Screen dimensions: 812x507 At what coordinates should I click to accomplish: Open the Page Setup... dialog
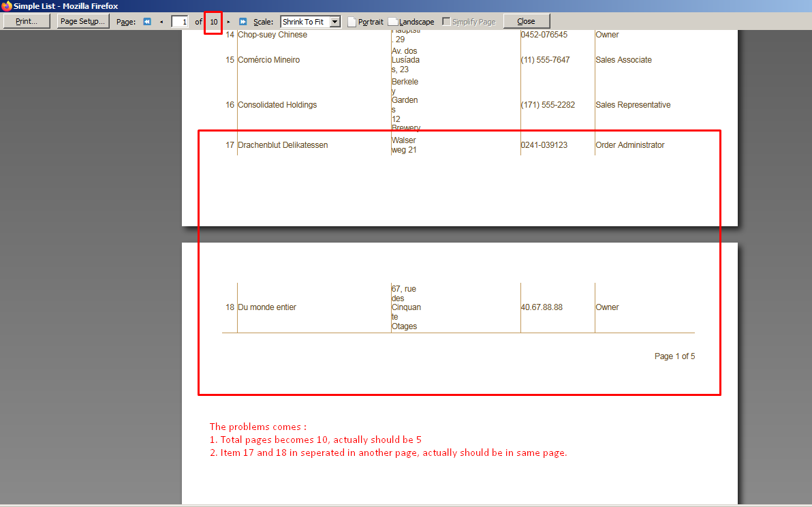tap(83, 21)
